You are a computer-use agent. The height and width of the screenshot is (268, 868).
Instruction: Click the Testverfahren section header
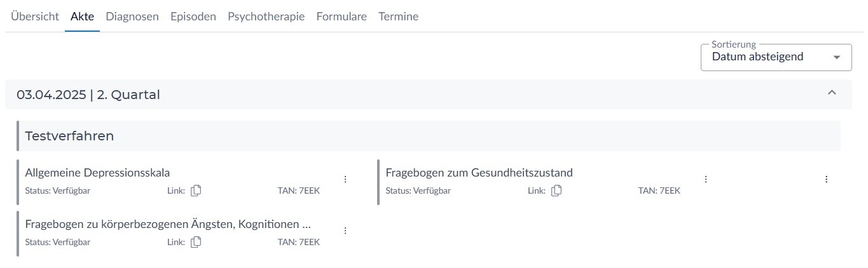point(69,136)
